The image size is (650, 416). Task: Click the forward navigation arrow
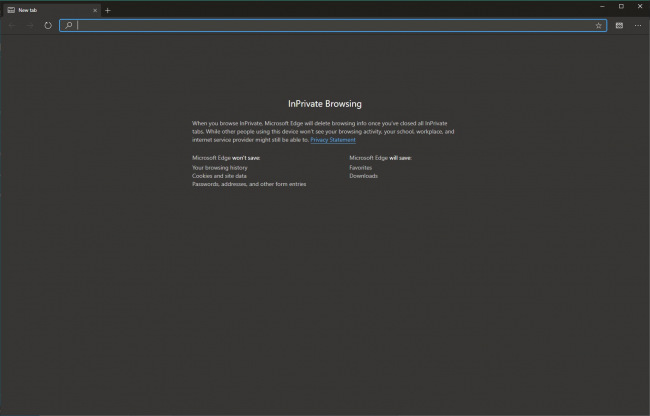pyautogui.click(x=30, y=26)
